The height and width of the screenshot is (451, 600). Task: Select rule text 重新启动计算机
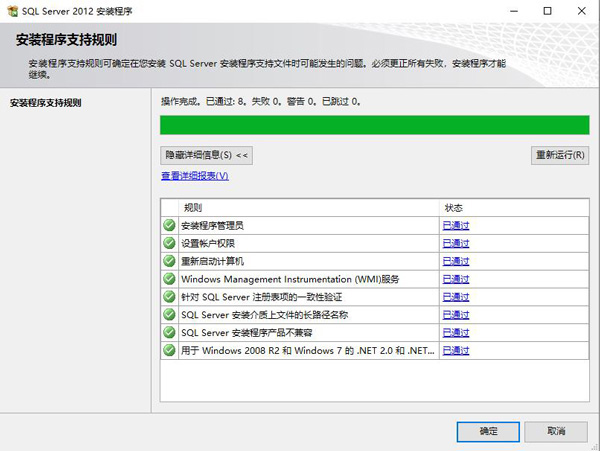pos(212,261)
